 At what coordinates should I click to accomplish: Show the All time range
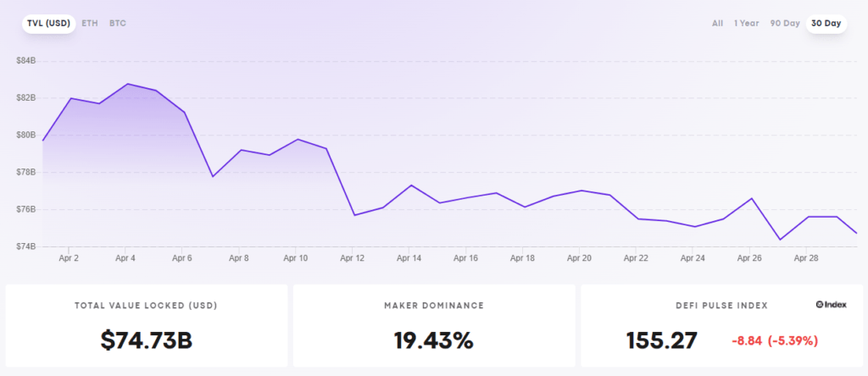717,23
